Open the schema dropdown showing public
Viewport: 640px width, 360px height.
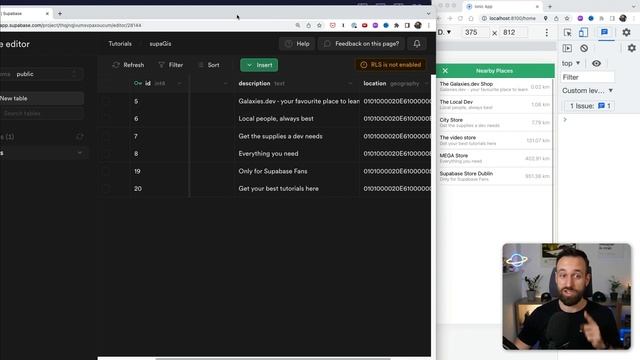[42, 74]
